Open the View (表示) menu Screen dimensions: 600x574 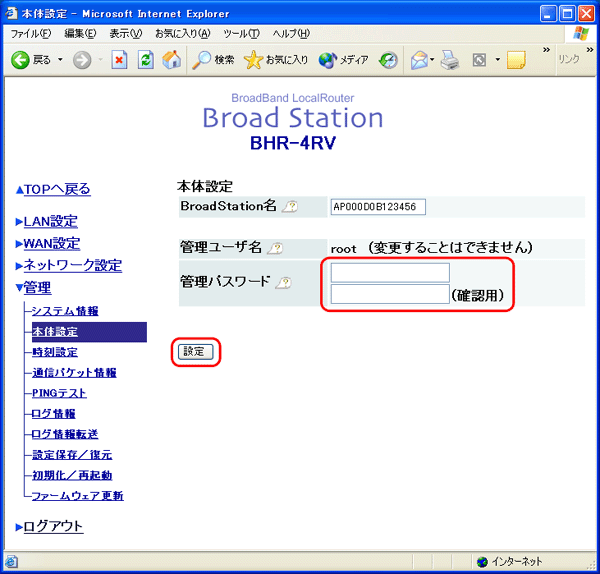[126, 34]
